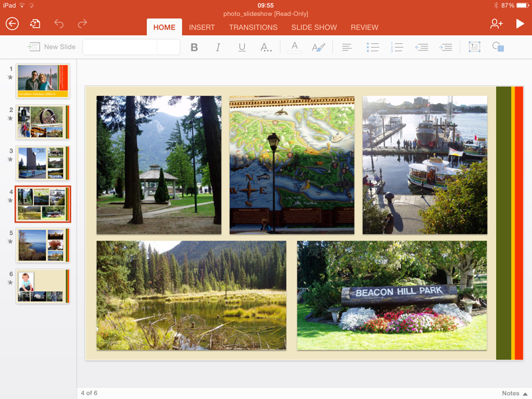Tap the transition star under slide 5

(x=10, y=241)
